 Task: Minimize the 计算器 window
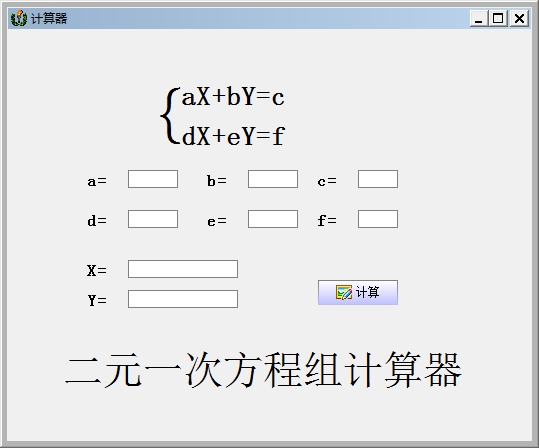pyautogui.click(x=478, y=18)
